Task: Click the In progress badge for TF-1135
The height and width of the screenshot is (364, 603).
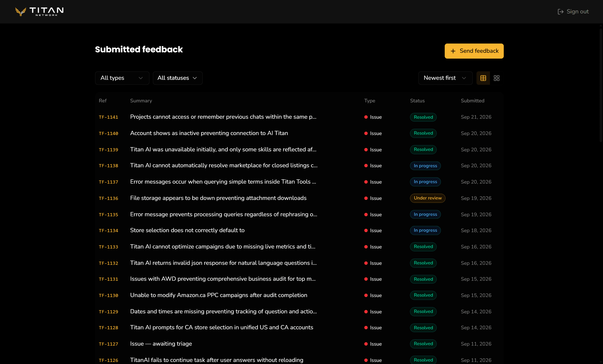Action: coord(425,214)
